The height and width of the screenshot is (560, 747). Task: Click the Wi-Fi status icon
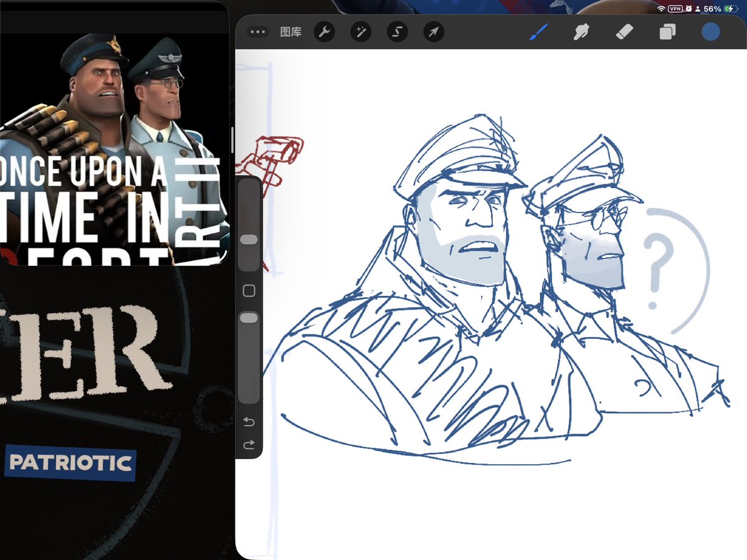661,9
